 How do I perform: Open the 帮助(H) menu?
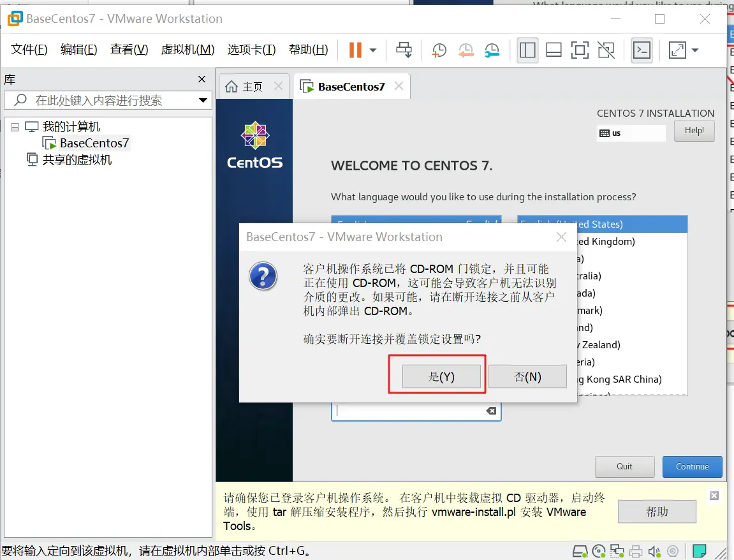click(309, 50)
